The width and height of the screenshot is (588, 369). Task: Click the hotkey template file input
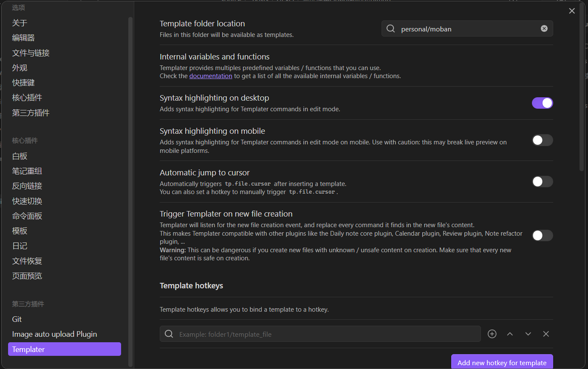click(320, 334)
